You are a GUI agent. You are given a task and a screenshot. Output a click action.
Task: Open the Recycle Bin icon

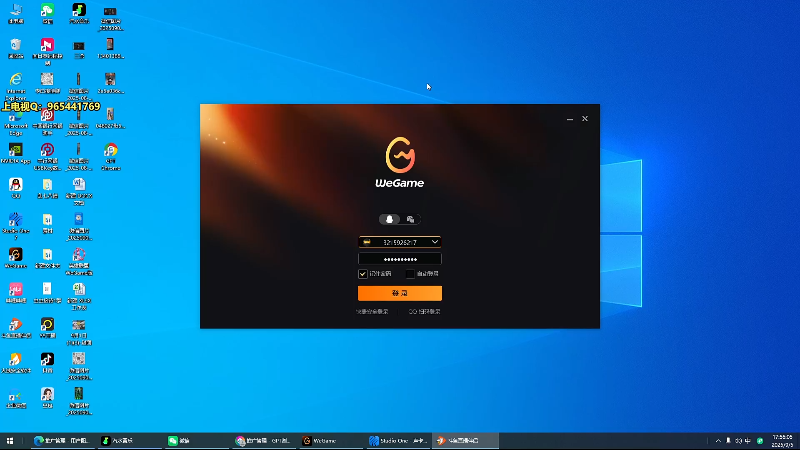click(x=16, y=48)
